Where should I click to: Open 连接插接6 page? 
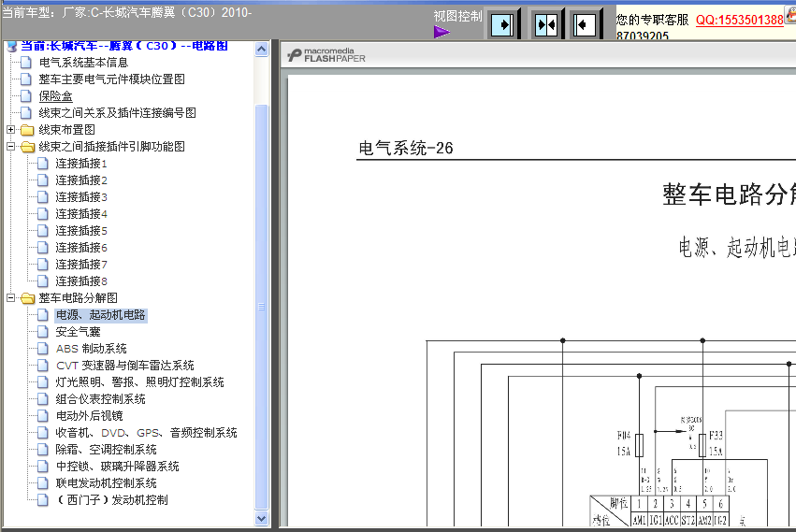pos(81,247)
